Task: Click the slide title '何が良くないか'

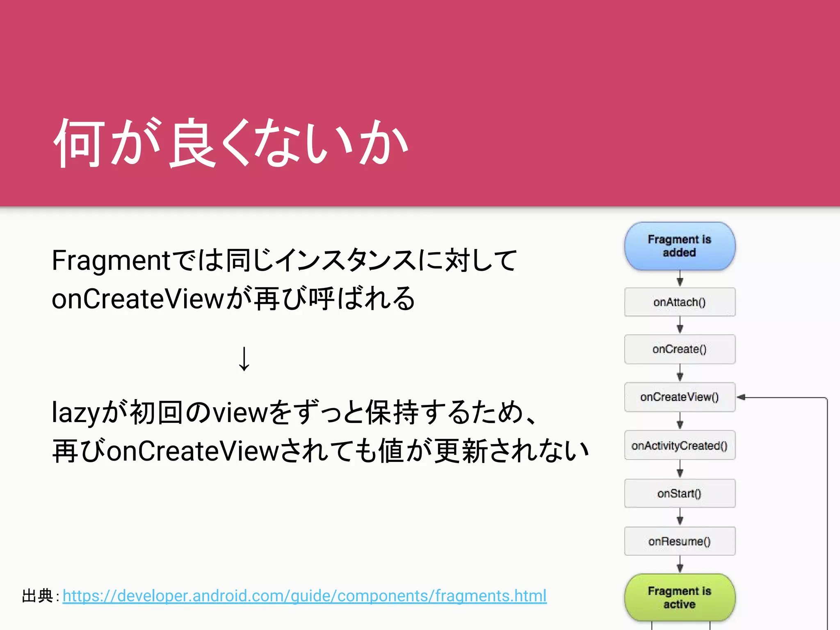Action: click(231, 142)
